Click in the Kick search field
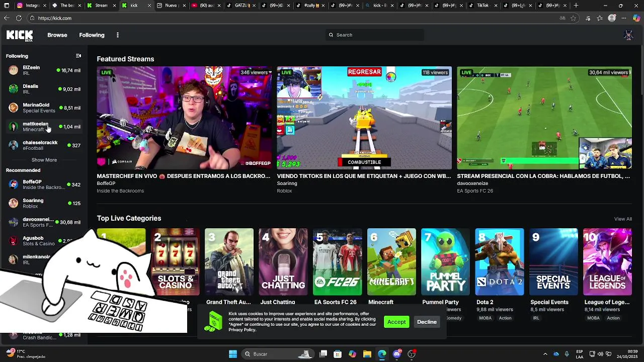The width and height of the screenshot is (644, 362). click(x=375, y=35)
